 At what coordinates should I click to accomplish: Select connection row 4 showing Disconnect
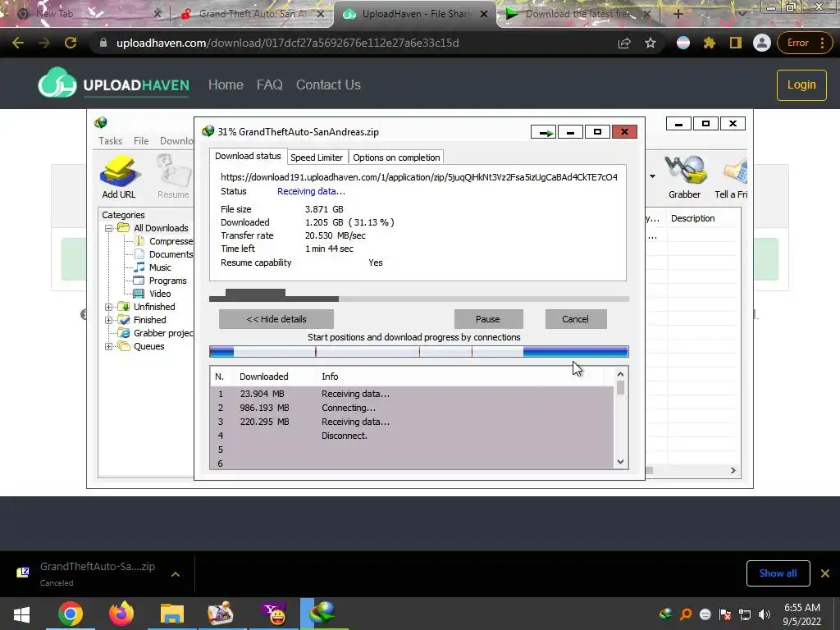pos(413,436)
